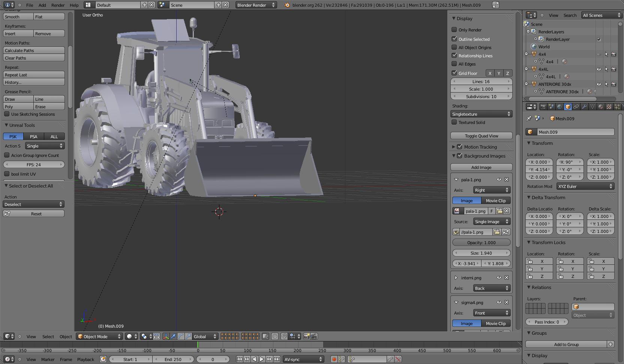
Task: Open the Blender Render engine dropdown
Action: (x=256, y=5)
